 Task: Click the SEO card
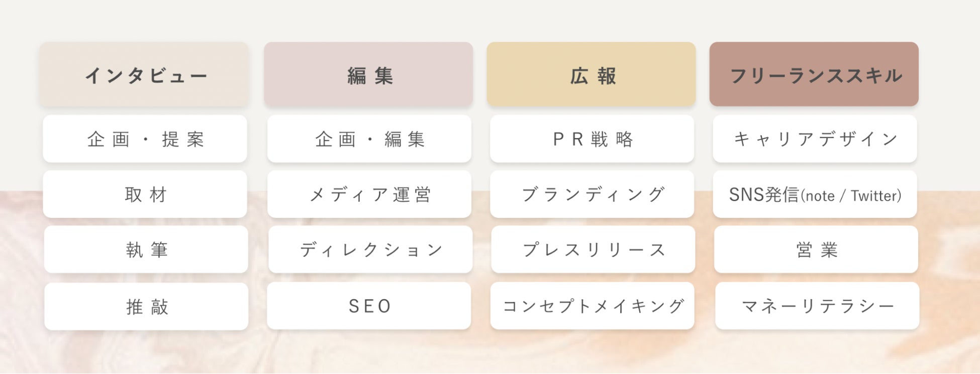(x=369, y=306)
